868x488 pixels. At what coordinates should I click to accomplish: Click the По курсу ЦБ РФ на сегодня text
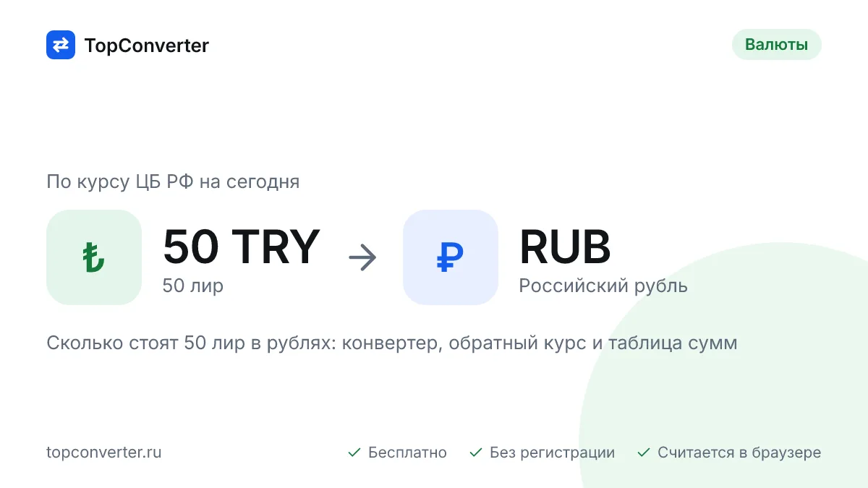point(173,181)
